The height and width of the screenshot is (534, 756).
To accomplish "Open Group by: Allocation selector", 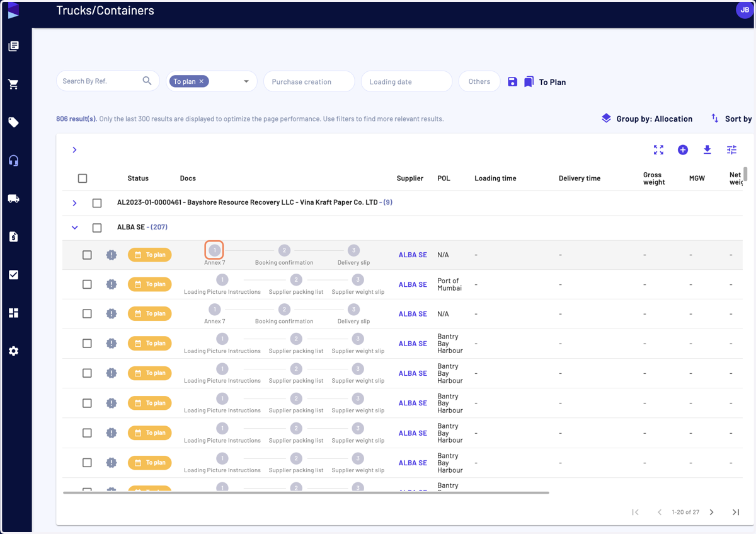I will [647, 119].
